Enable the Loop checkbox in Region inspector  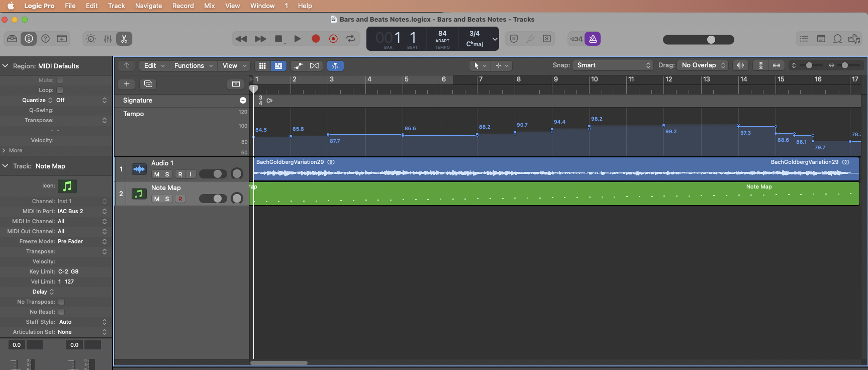pyautogui.click(x=60, y=90)
